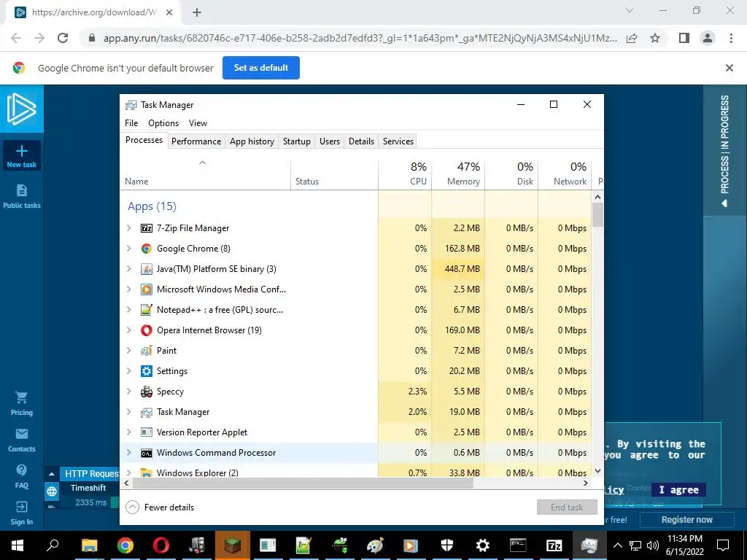Click the Windows Command Processor icon

tap(146, 453)
